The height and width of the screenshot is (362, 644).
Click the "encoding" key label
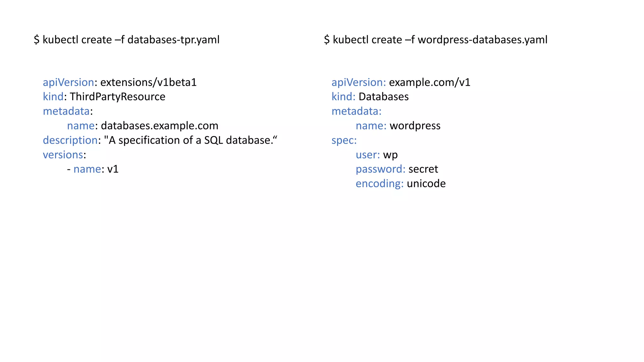(378, 184)
